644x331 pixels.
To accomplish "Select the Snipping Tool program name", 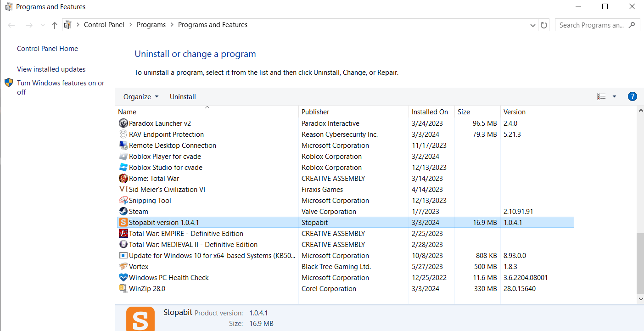I will pyautogui.click(x=150, y=200).
